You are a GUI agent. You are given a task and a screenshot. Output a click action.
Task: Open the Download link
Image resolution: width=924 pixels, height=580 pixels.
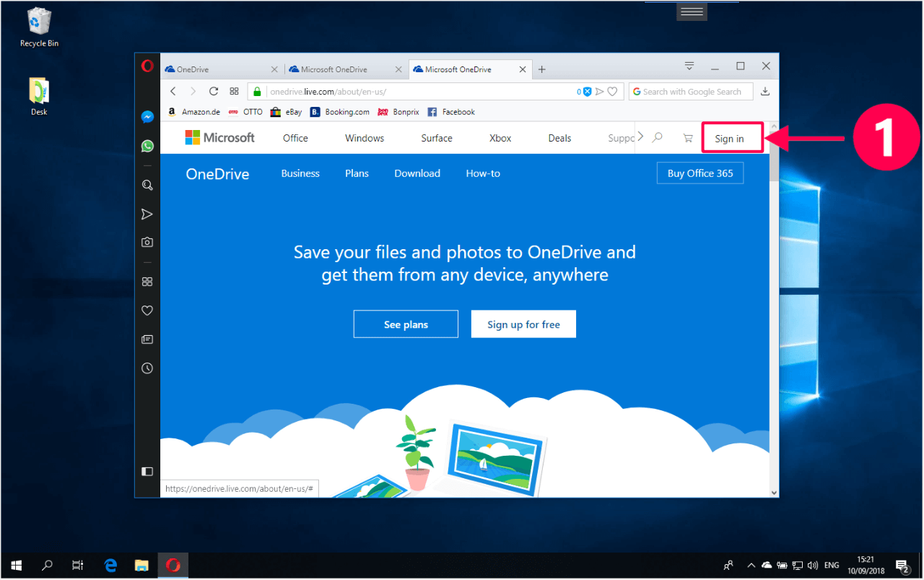417,173
